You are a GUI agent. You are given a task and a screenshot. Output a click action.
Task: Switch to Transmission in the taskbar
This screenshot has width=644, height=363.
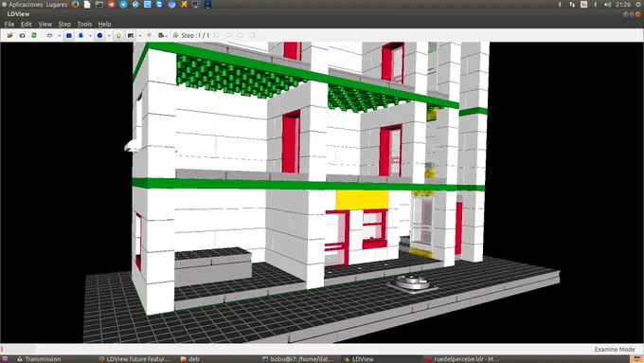coord(39,359)
